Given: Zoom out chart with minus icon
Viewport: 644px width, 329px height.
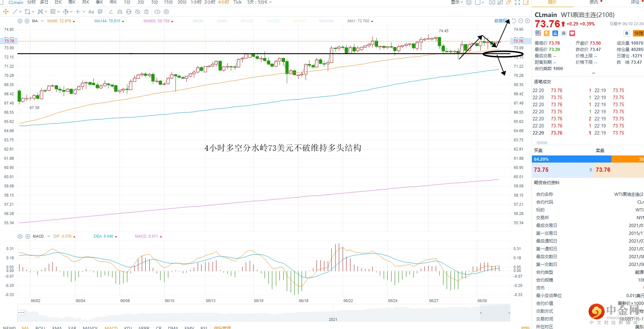Looking at the screenshot, I should (x=521, y=21).
